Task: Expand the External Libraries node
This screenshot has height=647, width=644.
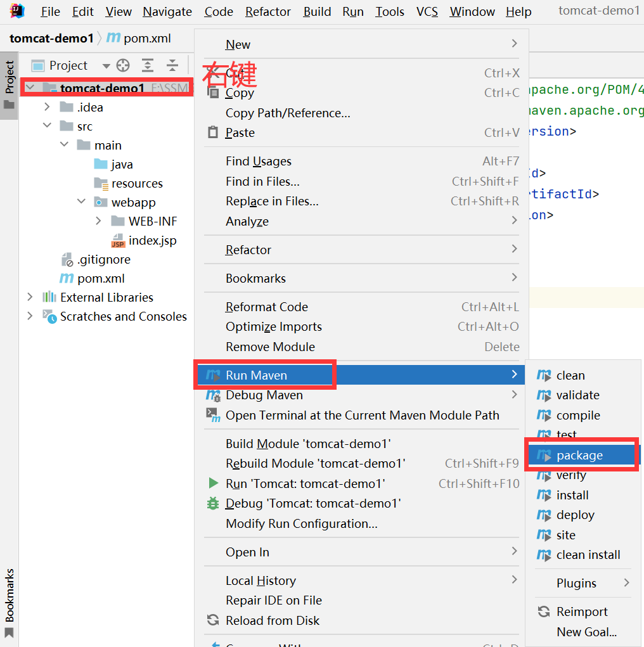Action: [30, 297]
